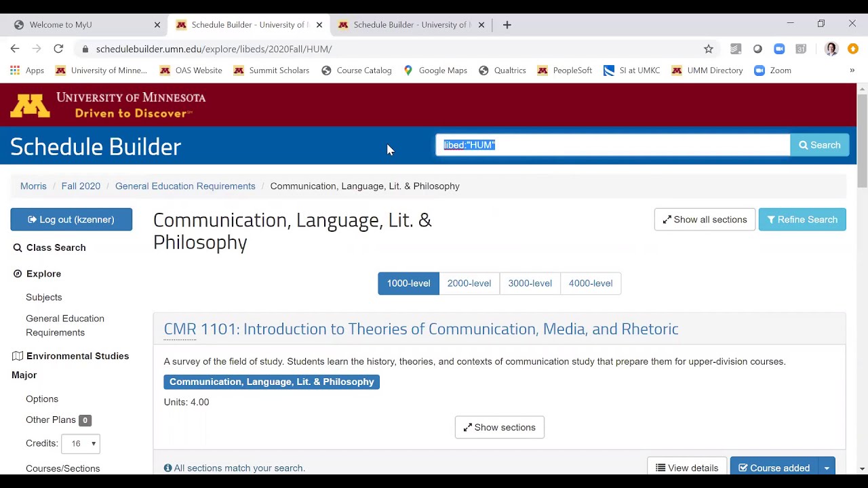The width and height of the screenshot is (868, 488).
Task: Log out kzenner account
Action: 71,220
